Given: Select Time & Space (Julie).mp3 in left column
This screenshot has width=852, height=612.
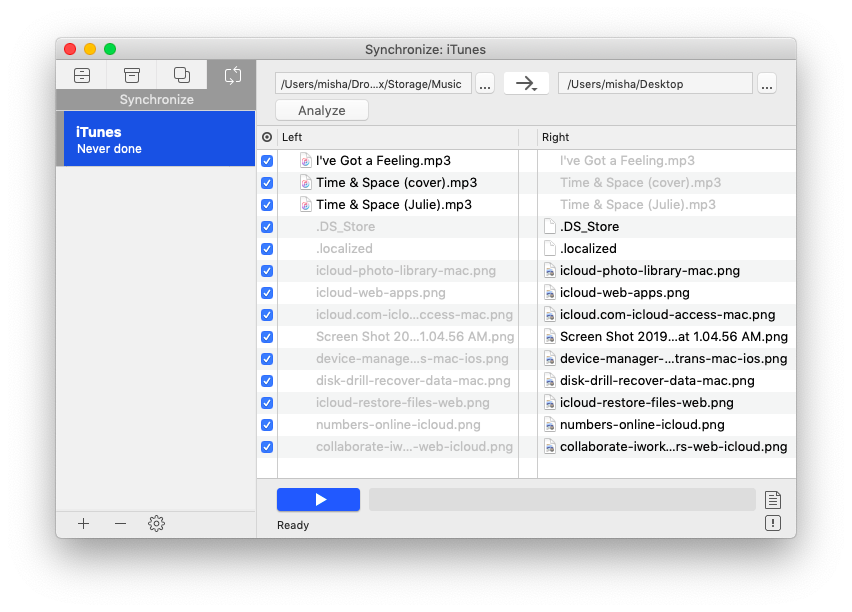Looking at the screenshot, I should tap(394, 205).
